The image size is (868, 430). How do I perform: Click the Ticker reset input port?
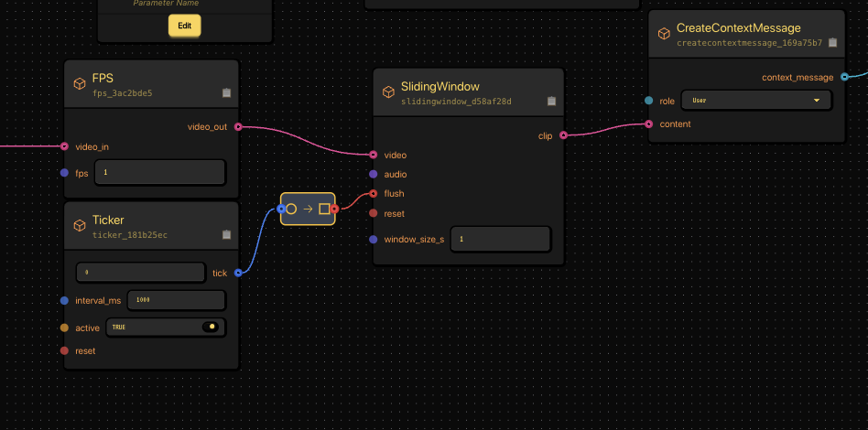coord(64,350)
